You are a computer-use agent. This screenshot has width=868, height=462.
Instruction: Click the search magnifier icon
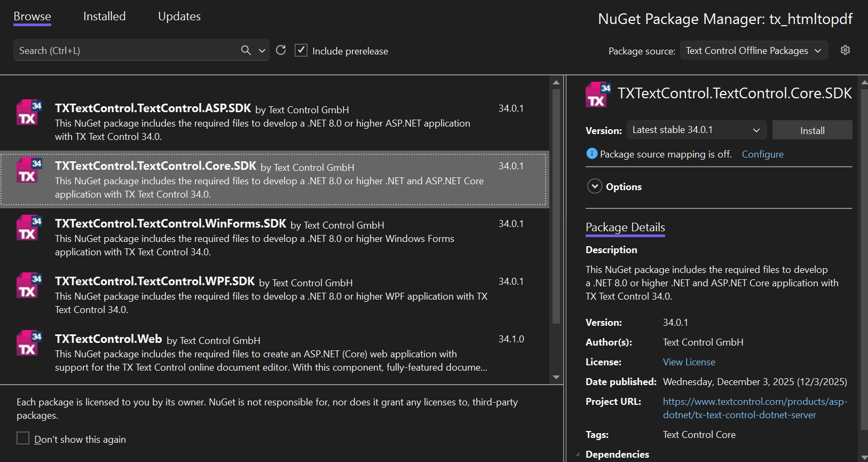[246, 50]
